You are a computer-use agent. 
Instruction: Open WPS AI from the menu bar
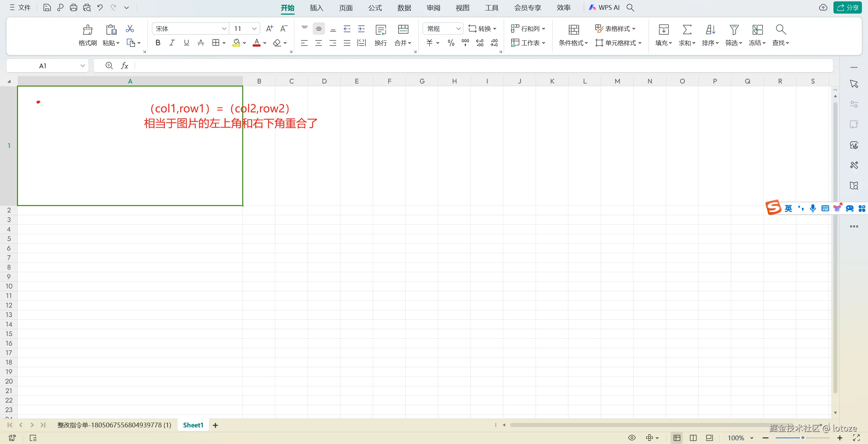pos(604,7)
